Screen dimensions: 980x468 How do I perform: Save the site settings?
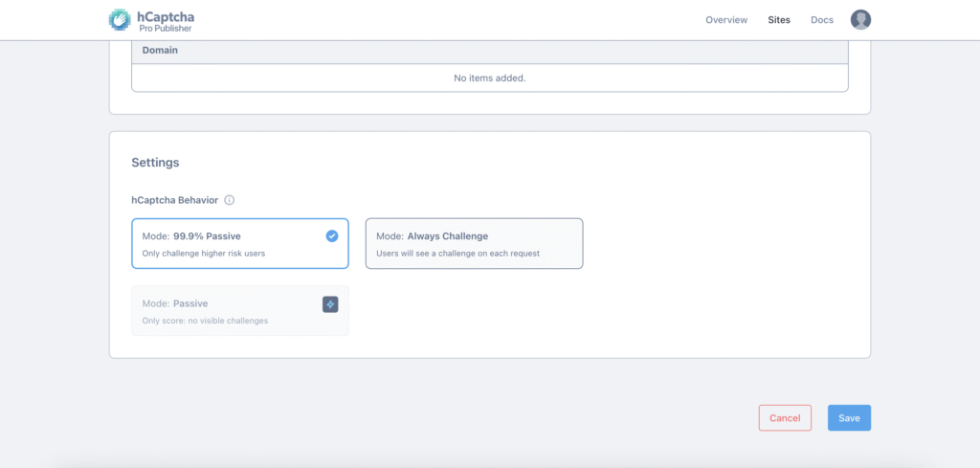(x=849, y=418)
